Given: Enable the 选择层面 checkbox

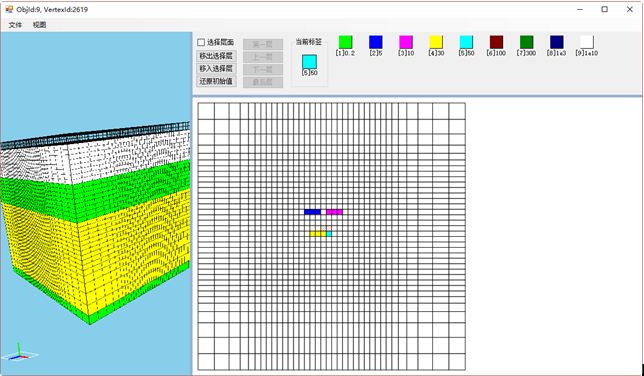Looking at the screenshot, I should [x=201, y=42].
